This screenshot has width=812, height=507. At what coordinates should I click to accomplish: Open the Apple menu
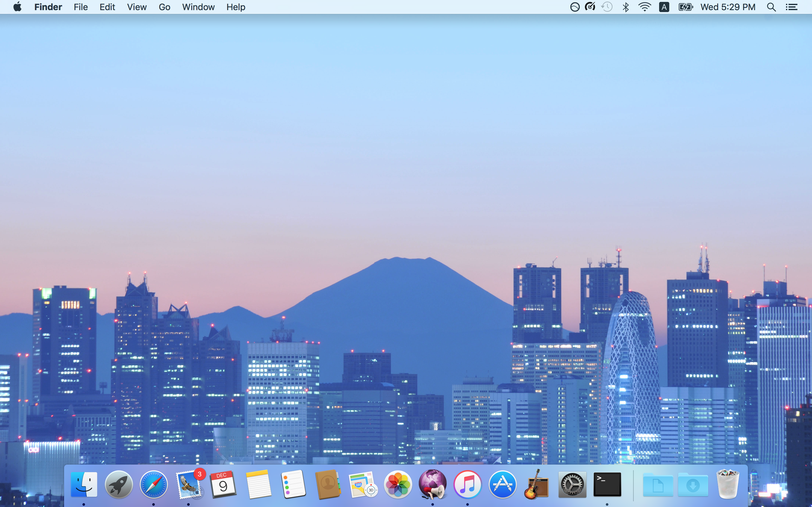(x=17, y=7)
